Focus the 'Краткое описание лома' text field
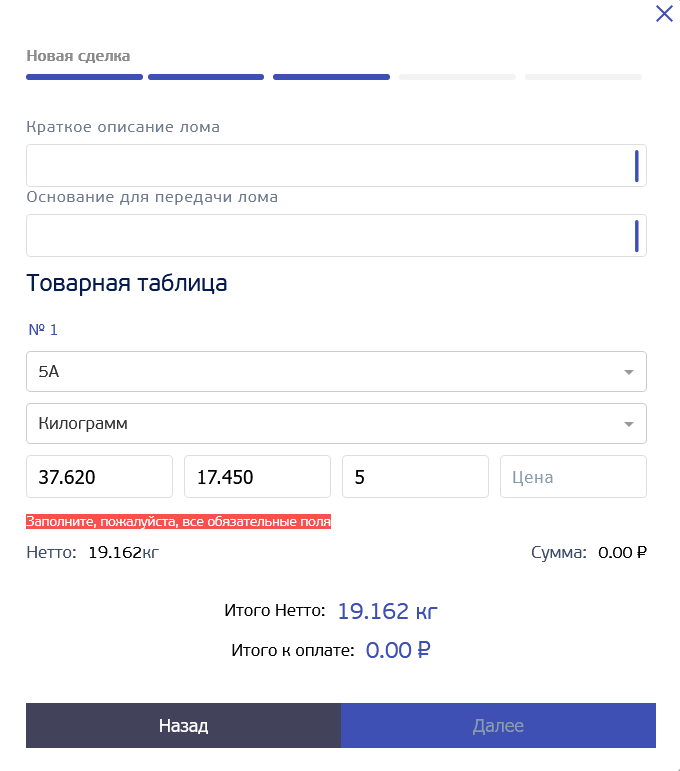Screen dimensions: 680x771 pos(330,165)
